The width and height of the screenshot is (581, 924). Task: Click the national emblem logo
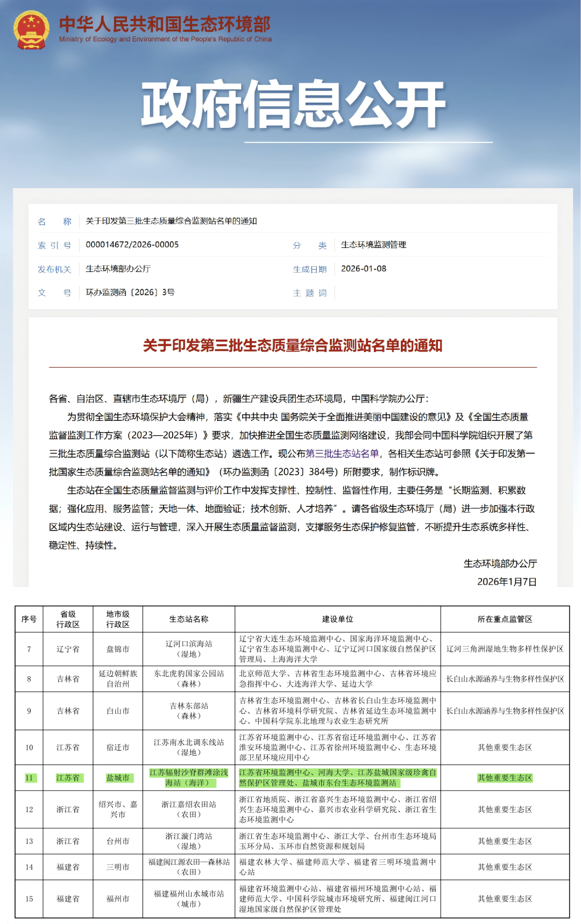coord(31,30)
